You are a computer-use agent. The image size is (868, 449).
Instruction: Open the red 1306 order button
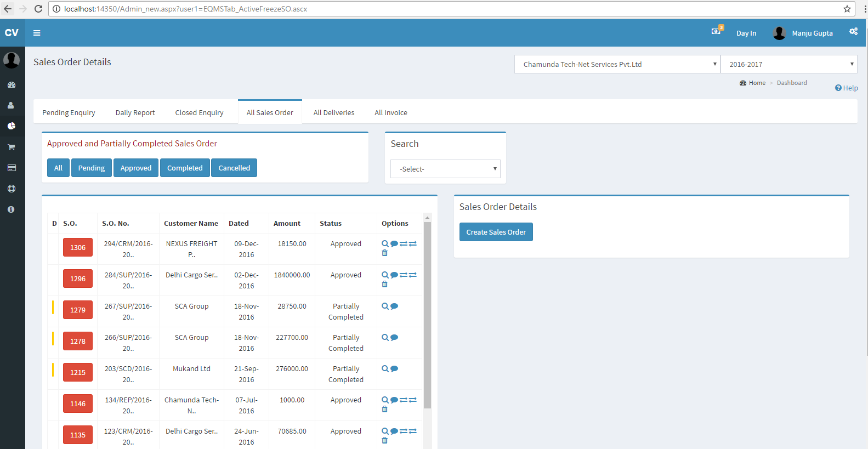pos(78,247)
